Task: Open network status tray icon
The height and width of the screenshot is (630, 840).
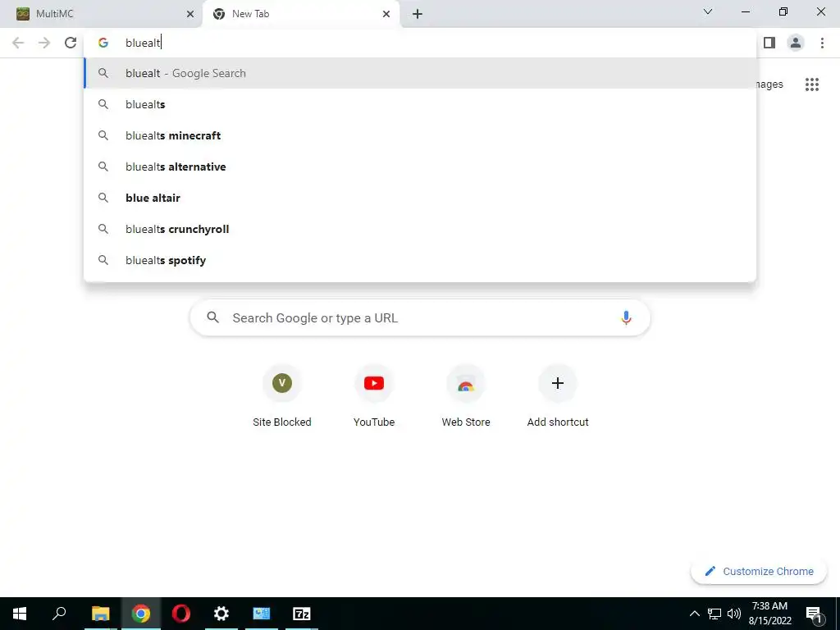Action: [714, 614]
